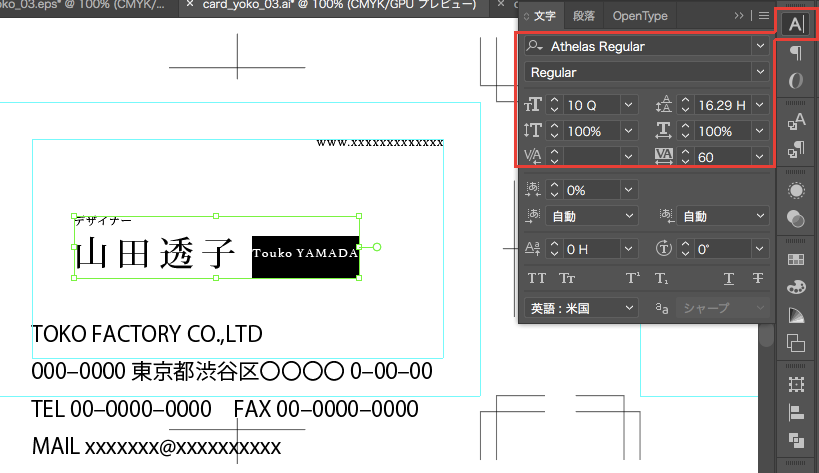
Task: Toggle All Caps (TT) formatting
Action: [x=537, y=278]
